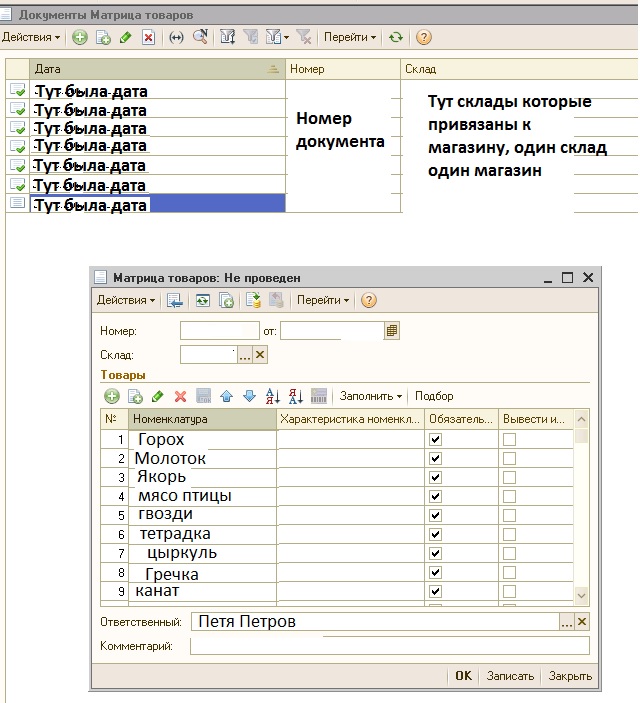Screen dimensions: 640x703
Task: Click the Записать button
Action: [510, 675]
